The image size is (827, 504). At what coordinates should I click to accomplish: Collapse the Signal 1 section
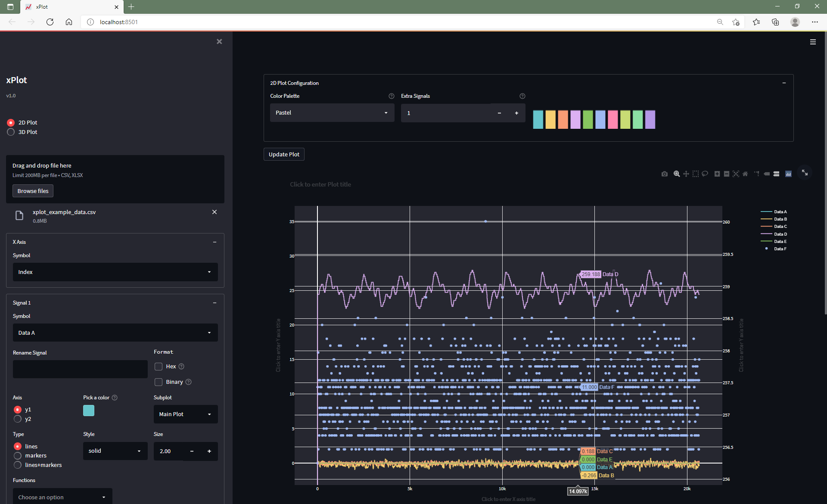pos(215,303)
